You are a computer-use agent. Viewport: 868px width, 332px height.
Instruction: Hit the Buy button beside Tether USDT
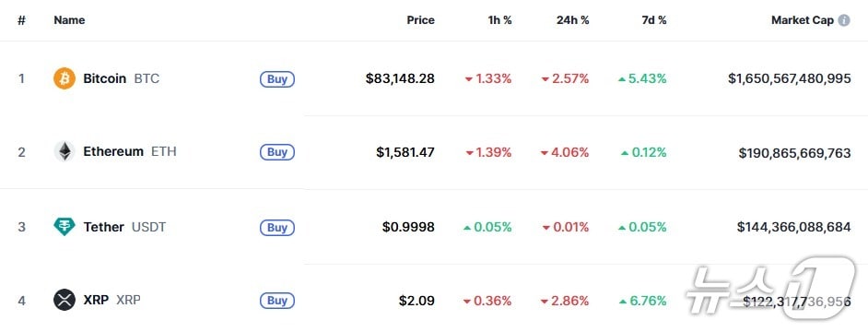pyautogui.click(x=277, y=227)
